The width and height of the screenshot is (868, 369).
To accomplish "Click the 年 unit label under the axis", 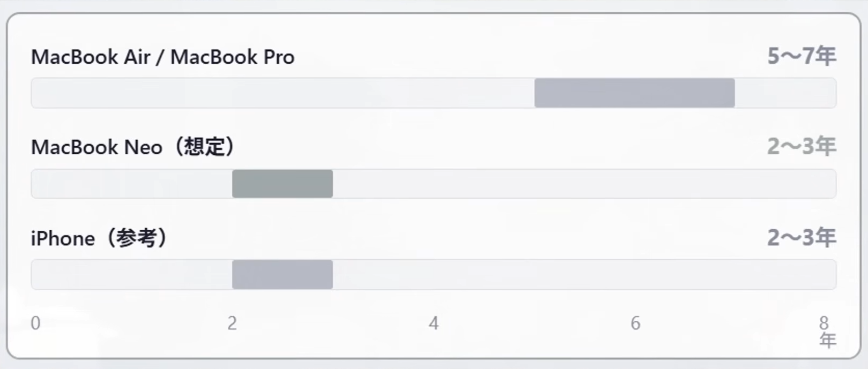I will (x=828, y=340).
